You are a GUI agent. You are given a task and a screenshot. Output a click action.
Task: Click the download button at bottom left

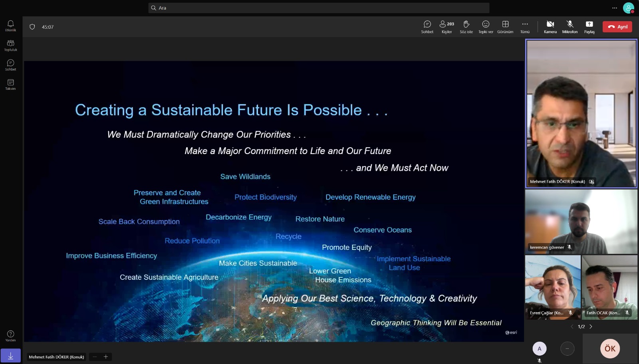11,356
